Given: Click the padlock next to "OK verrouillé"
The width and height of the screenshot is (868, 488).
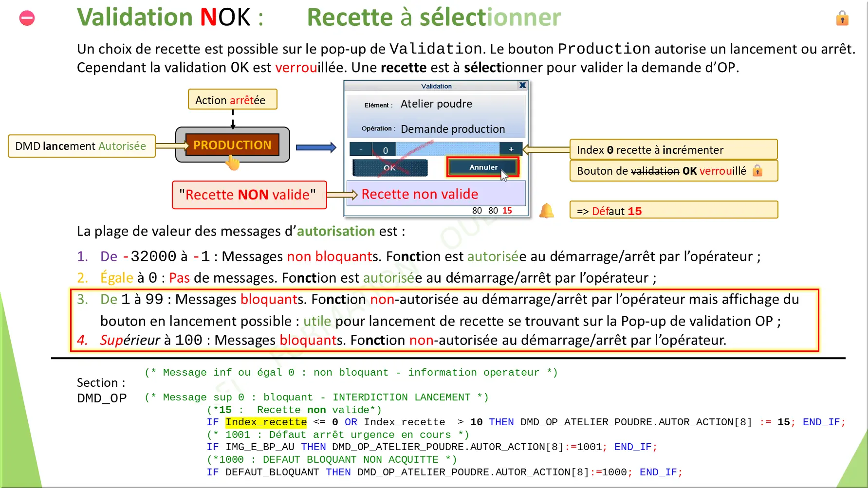Looking at the screenshot, I should [x=757, y=171].
